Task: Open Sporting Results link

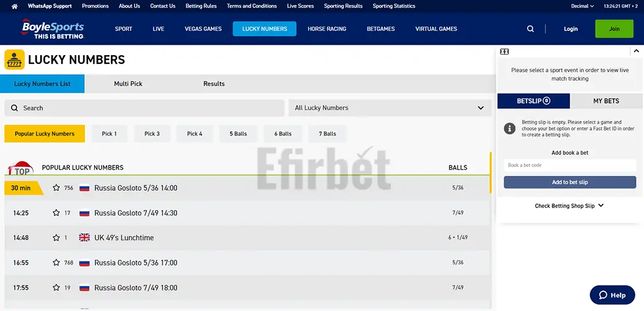Action: point(343,6)
